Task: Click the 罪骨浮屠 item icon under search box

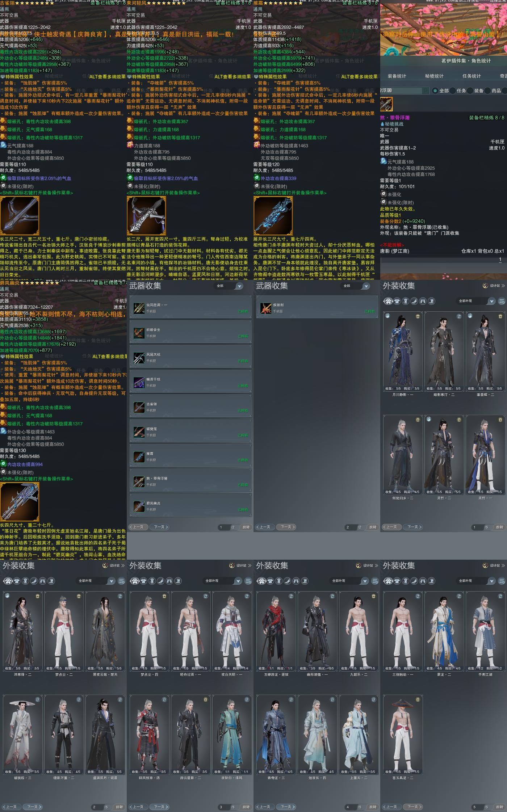Action: point(386,104)
